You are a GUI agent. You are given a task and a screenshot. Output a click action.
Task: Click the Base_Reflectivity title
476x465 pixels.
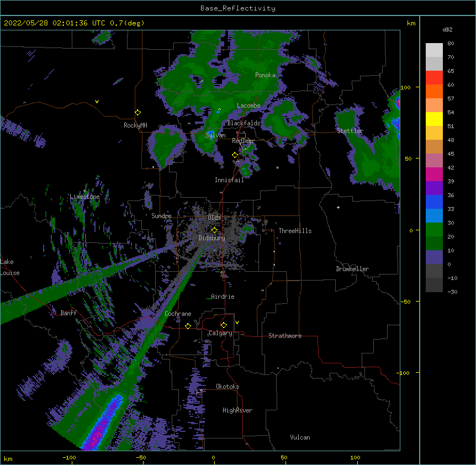[238, 8]
